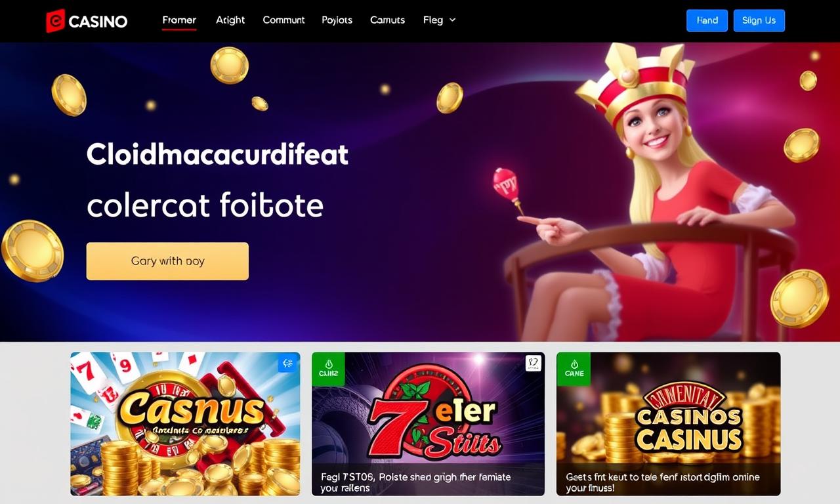
Task: Click the green CLIIIZ tag on middle card
Action: 328,369
